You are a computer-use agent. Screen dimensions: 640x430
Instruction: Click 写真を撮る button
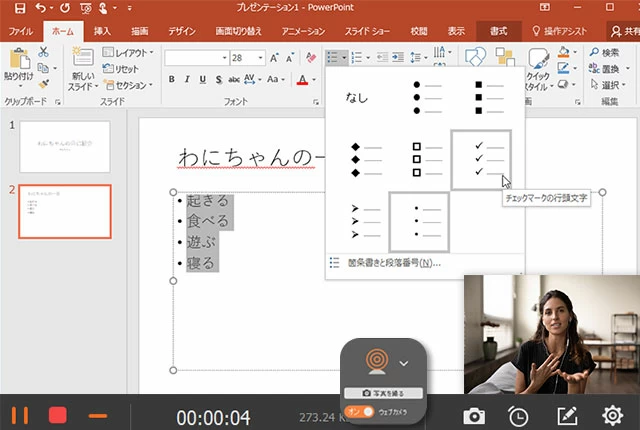tap(383, 393)
